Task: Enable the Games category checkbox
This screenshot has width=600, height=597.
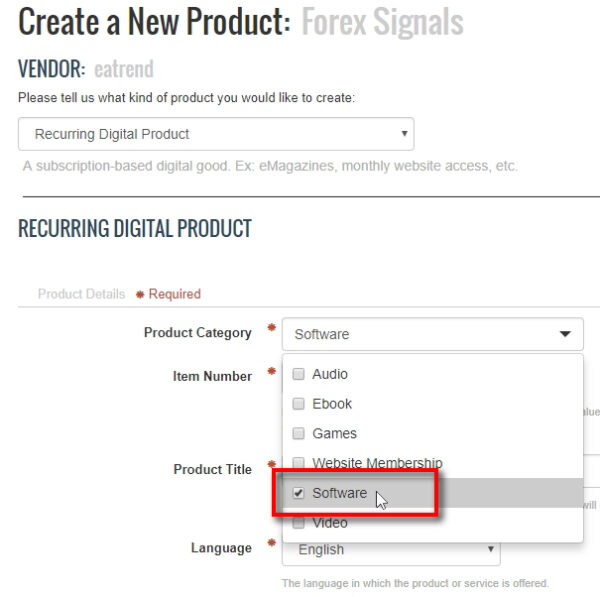Action: (298, 434)
